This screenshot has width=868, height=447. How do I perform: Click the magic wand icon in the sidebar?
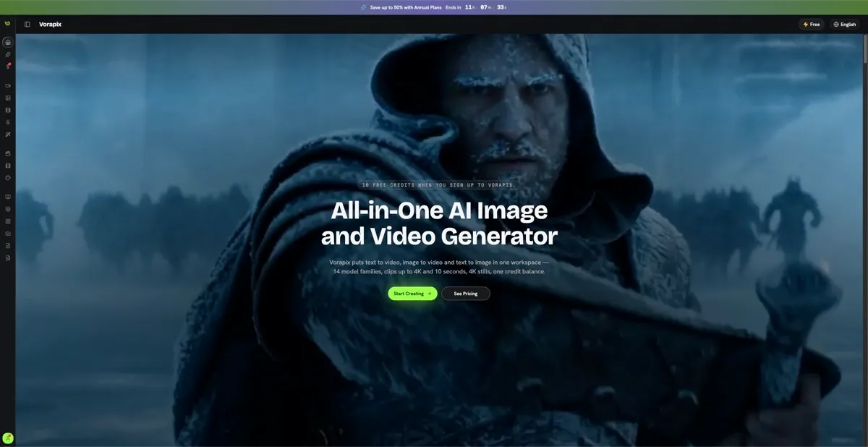8,135
